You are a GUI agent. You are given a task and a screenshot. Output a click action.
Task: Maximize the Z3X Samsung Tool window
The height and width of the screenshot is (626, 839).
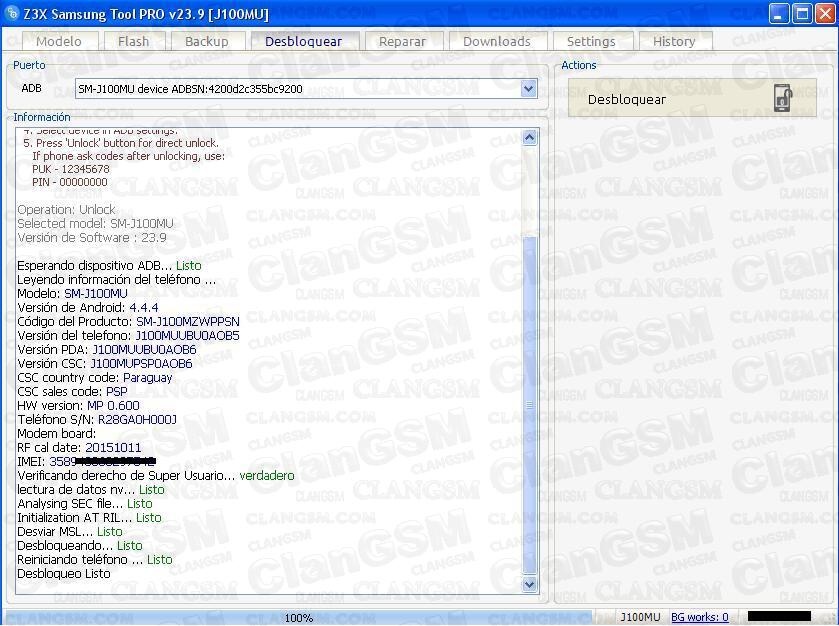pos(803,13)
